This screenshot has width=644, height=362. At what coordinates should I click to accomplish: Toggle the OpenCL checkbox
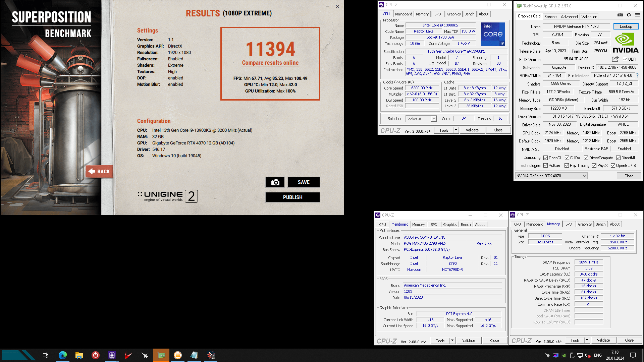[x=545, y=158]
